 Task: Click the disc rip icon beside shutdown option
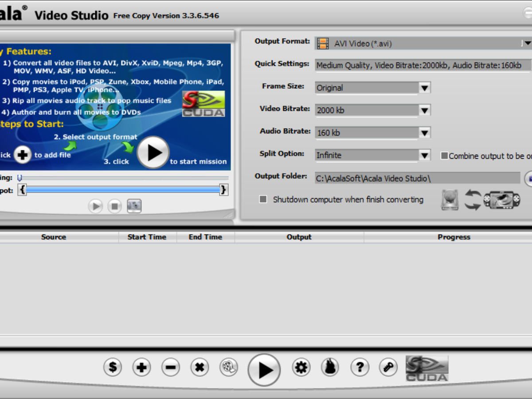(450, 200)
